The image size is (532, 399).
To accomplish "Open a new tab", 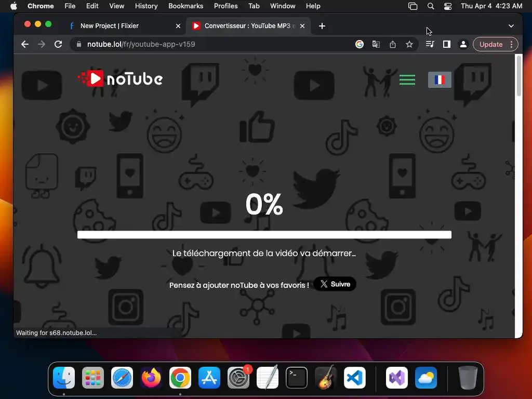I will click(x=322, y=26).
